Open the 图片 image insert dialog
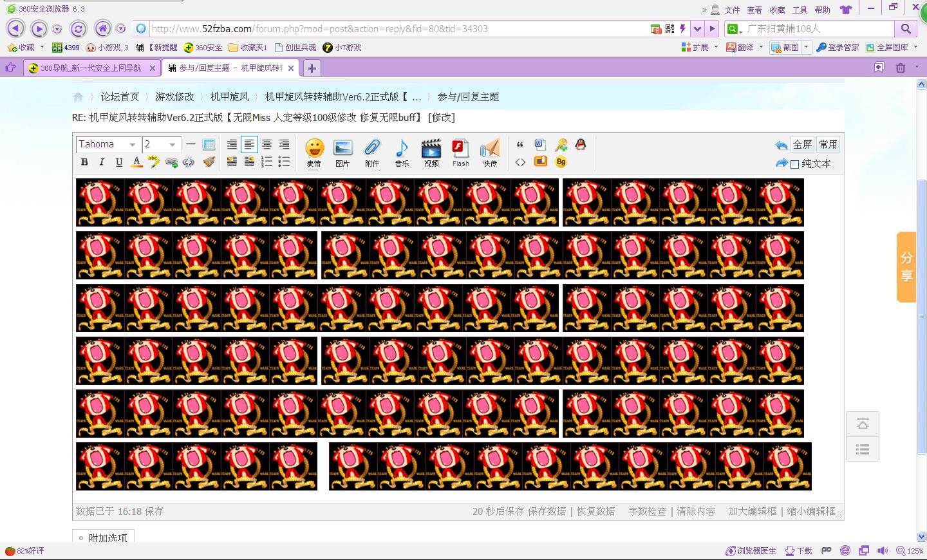 343,153
